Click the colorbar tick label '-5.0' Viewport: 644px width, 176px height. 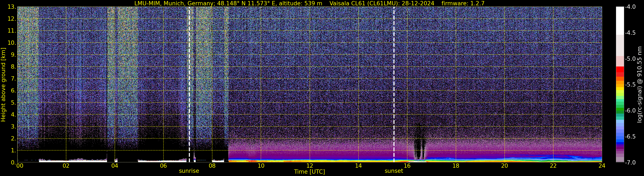point(630,59)
